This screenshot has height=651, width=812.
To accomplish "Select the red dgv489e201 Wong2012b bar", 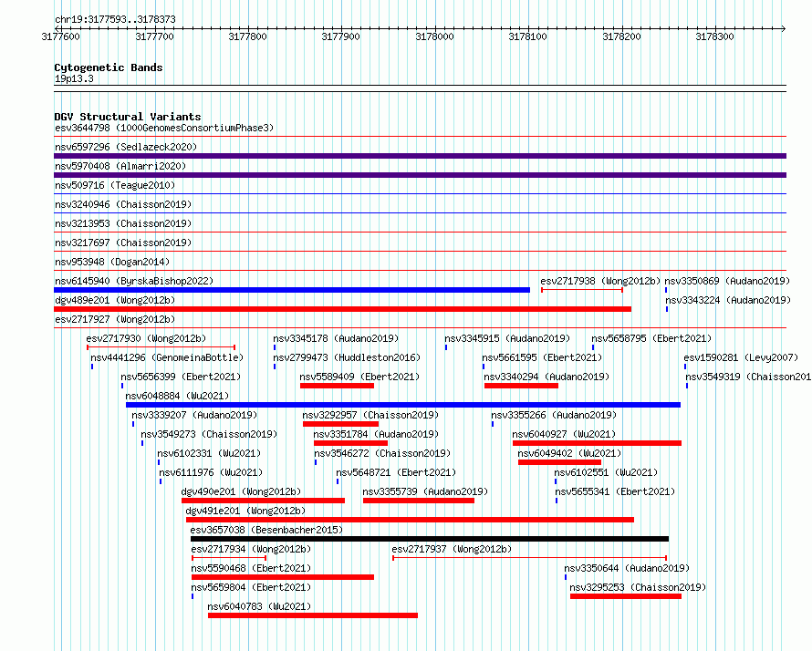I will click(x=342, y=309).
